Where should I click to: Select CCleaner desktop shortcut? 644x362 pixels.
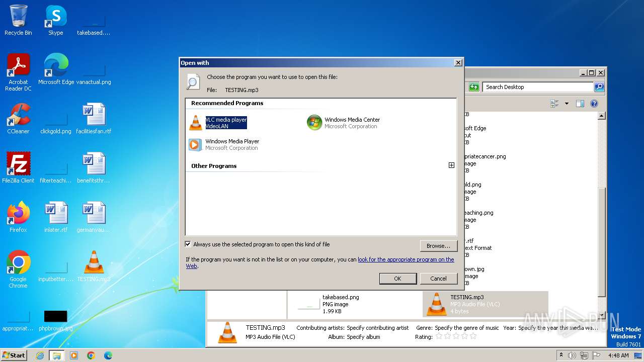(18, 119)
